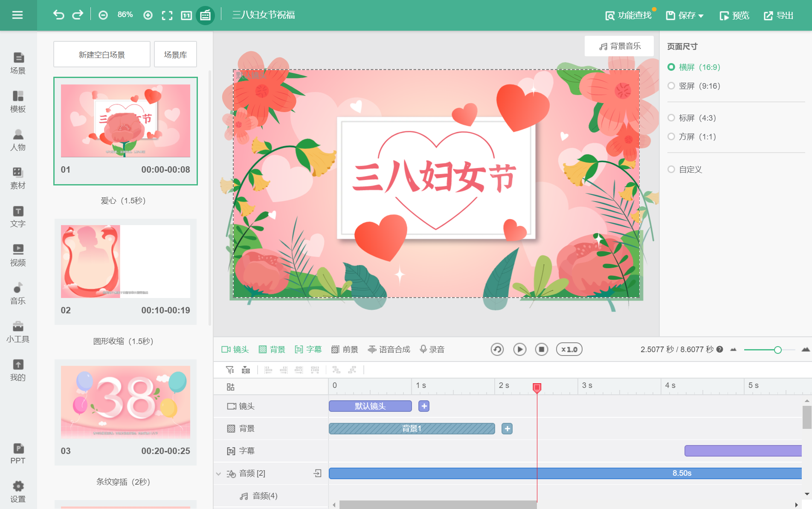Select scene 03 thumbnail
The image size is (812, 509).
(x=125, y=402)
